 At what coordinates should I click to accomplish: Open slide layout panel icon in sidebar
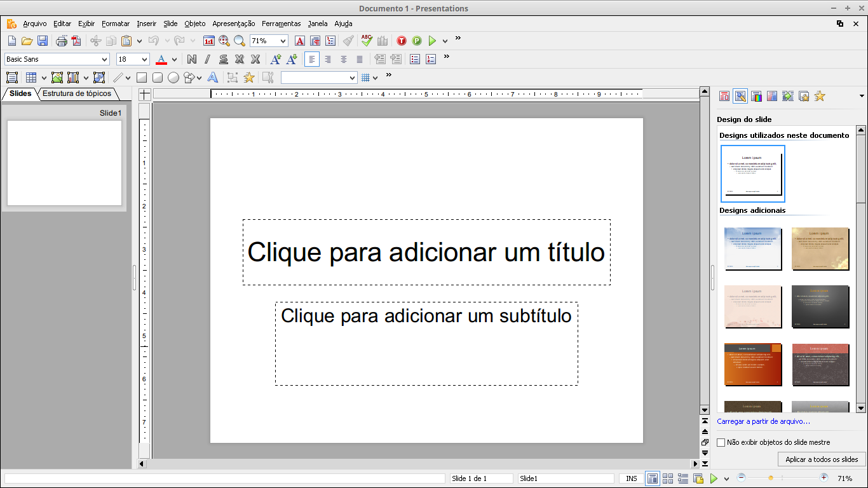tap(724, 96)
